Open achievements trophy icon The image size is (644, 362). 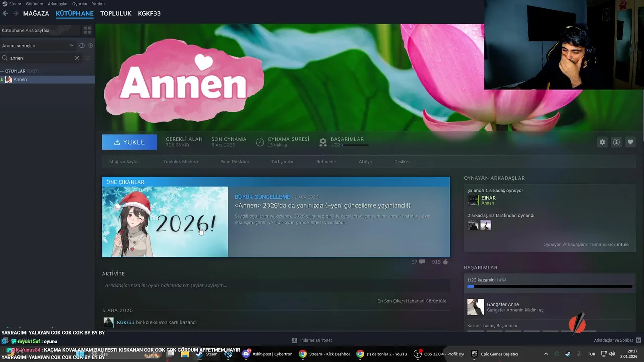pyautogui.click(x=323, y=142)
